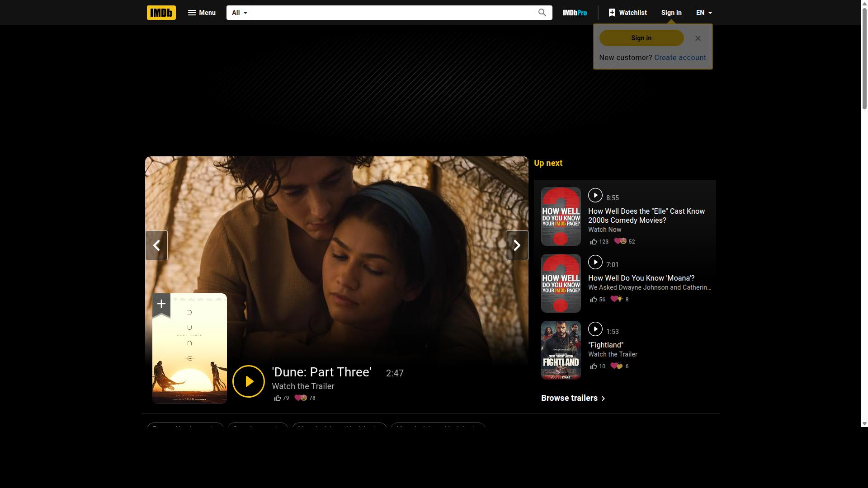Open the 'Dune: Part Three' title
Image resolution: width=868 pixels, height=488 pixels.
tap(322, 372)
